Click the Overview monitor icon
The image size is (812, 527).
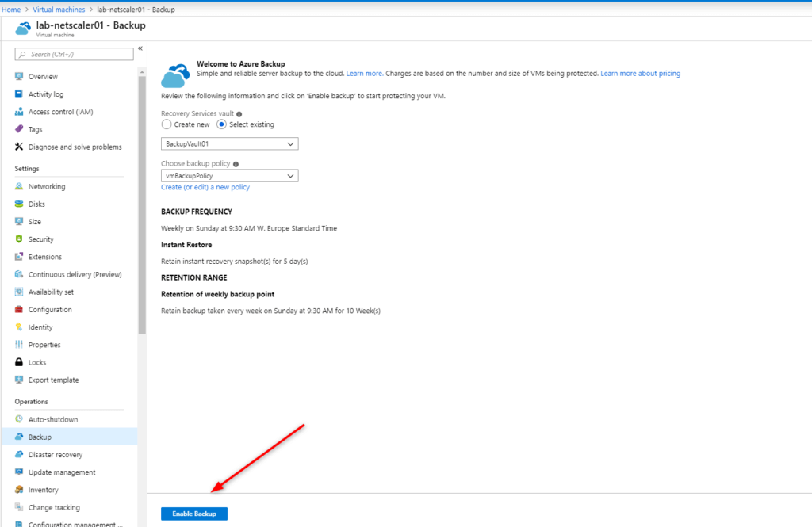[19, 76]
